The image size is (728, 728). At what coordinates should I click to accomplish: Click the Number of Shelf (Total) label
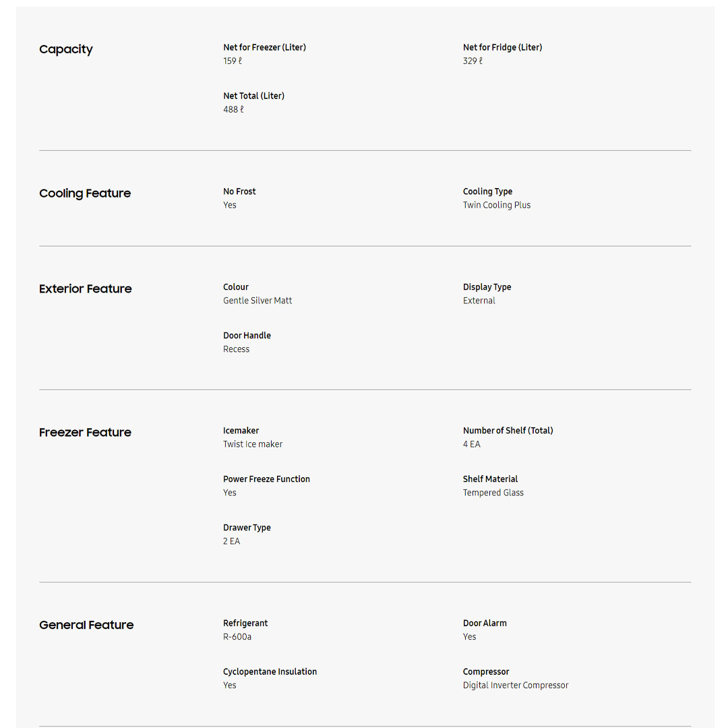pyautogui.click(x=508, y=431)
